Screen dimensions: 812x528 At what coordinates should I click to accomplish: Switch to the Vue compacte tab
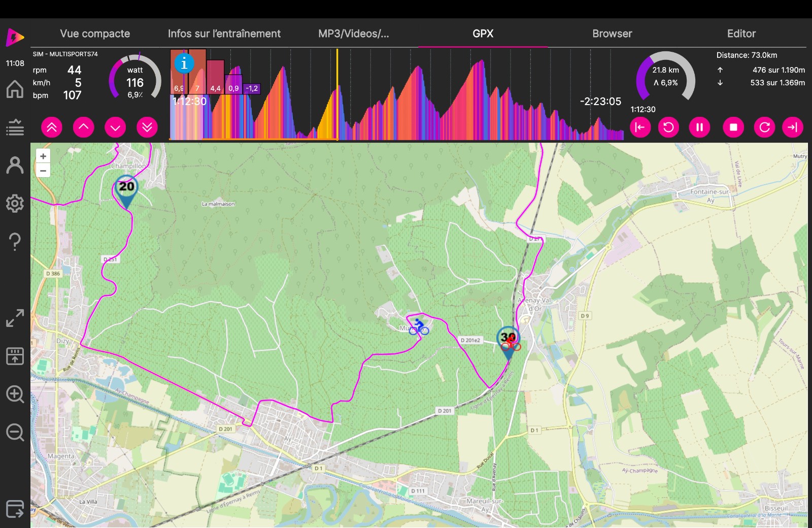point(95,34)
